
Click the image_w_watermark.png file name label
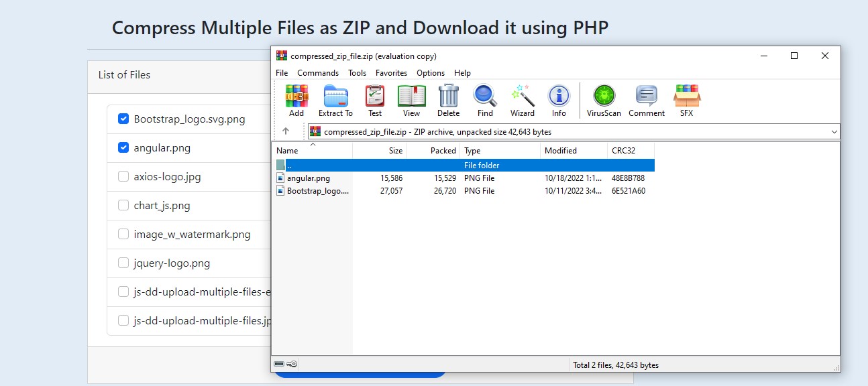(x=192, y=235)
